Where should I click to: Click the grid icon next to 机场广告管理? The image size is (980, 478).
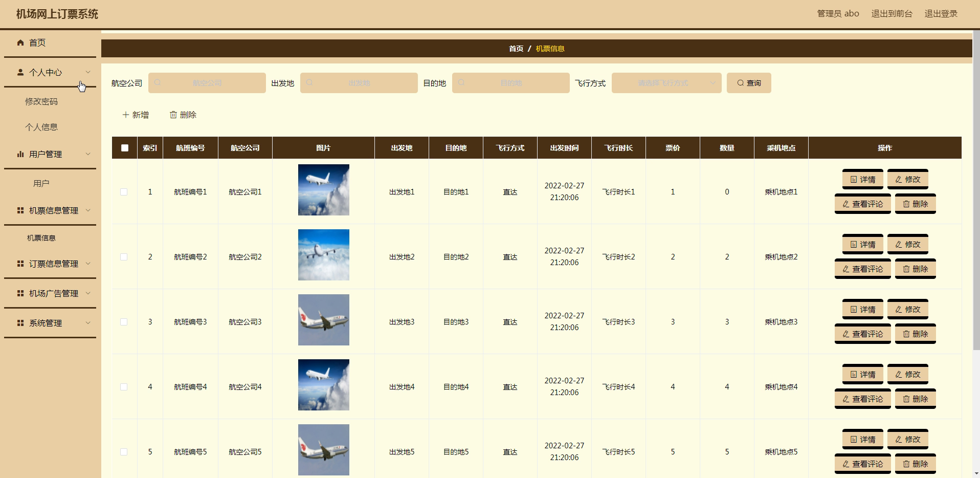coord(20,293)
